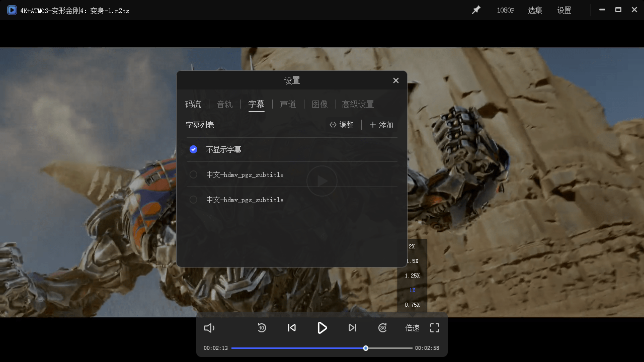Image resolution: width=644 pixels, height=362 pixels.
Task: Open the 选集 episode list
Action: [535, 10]
